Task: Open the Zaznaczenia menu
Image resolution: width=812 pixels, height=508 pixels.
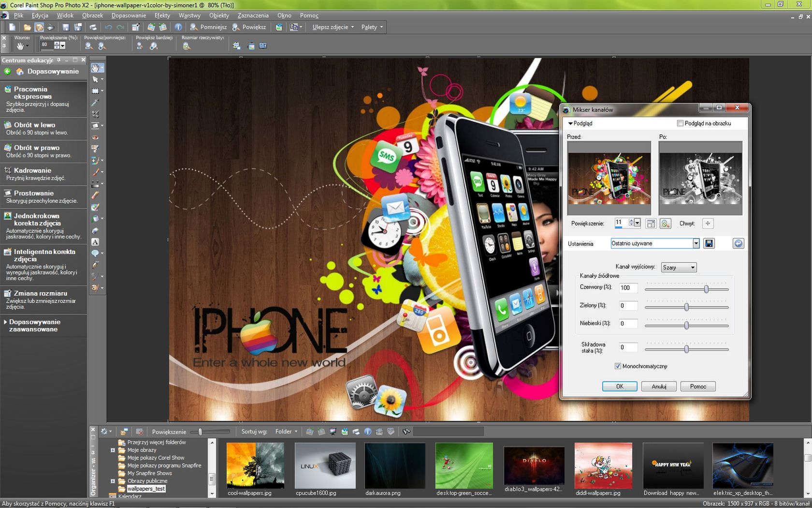Action: (x=253, y=15)
